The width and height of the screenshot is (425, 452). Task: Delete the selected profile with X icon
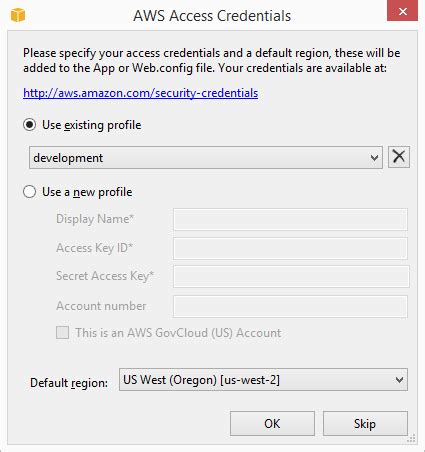[399, 157]
